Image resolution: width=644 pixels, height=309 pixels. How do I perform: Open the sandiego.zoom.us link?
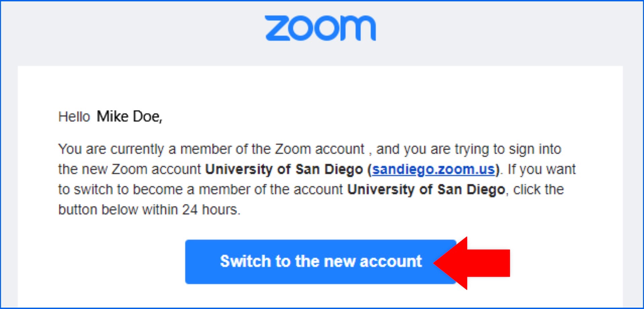(x=433, y=169)
